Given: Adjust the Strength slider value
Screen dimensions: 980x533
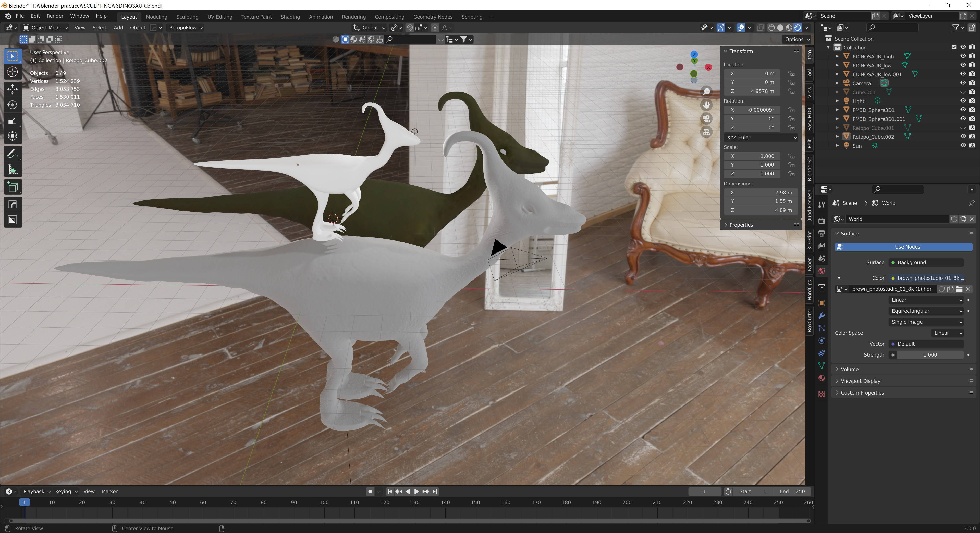Looking at the screenshot, I should 930,355.
